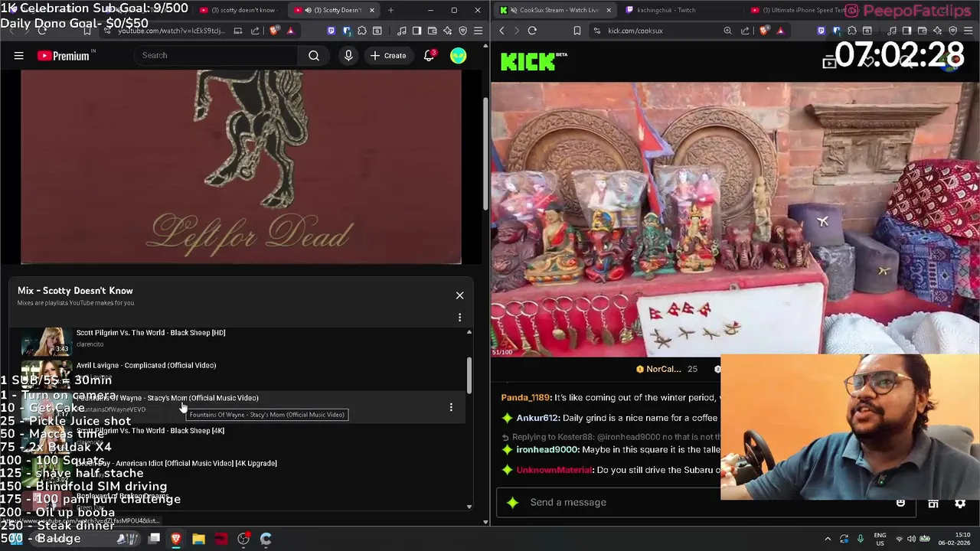The width and height of the screenshot is (980, 551).
Task: Open YouTube account avatar menu
Action: tap(458, 56)
